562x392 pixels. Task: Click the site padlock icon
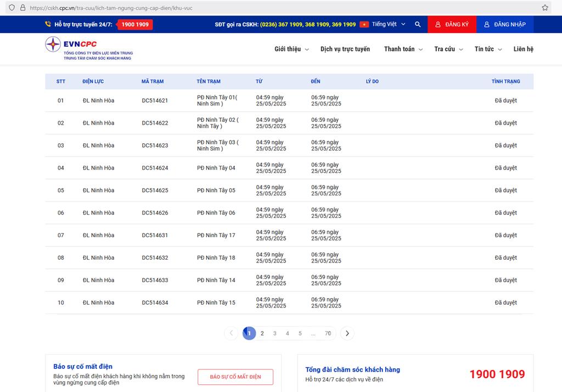(x=23, y=8)
